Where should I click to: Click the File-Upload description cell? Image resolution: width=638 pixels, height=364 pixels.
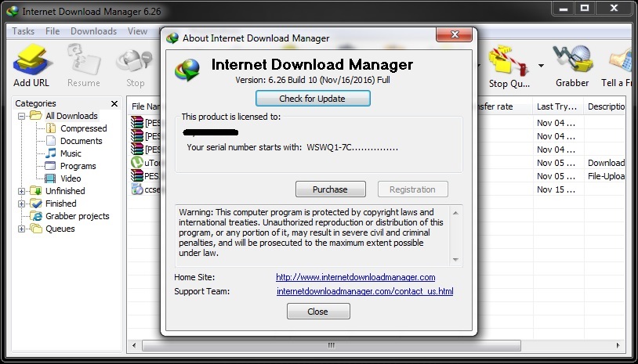607,176
